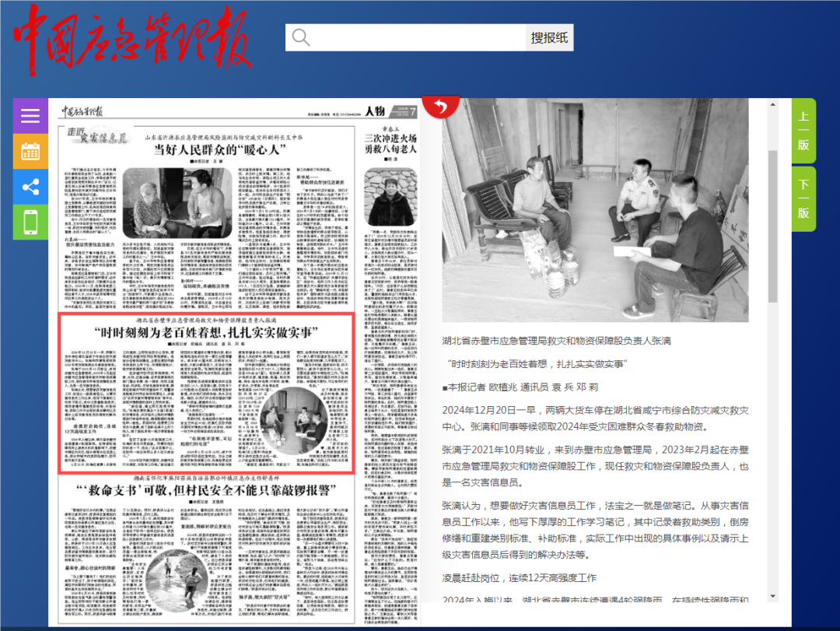Click the large article photo of three men
The height and width of the screenshot is (631, 840).
(595, 209)
